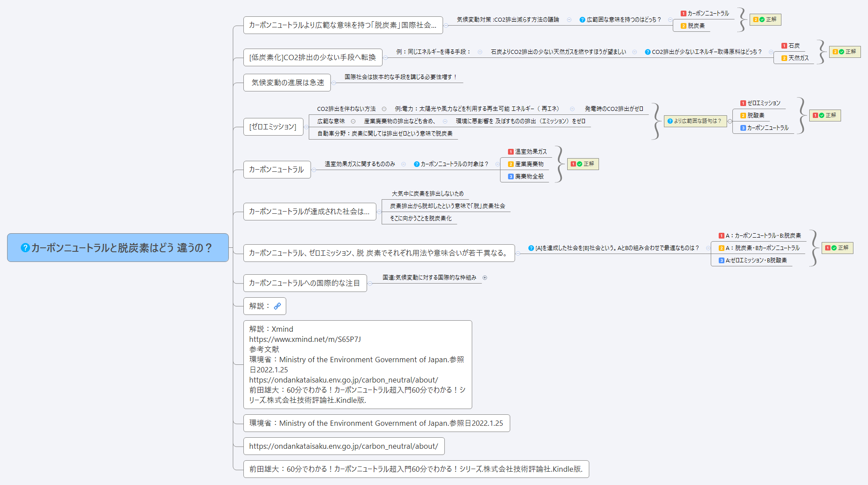
Task: Expand the 国連:気候変動に対する国際的な枠組み node
Action: click(x=485, y=278)
